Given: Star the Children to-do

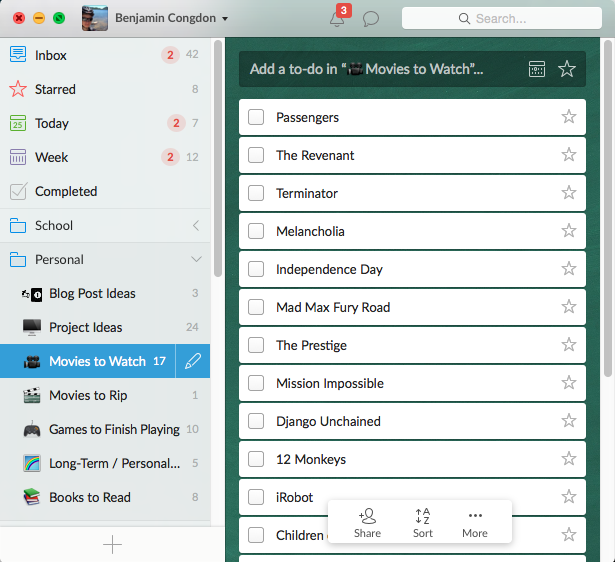Looking at the screenshot, I should (568, 535).
